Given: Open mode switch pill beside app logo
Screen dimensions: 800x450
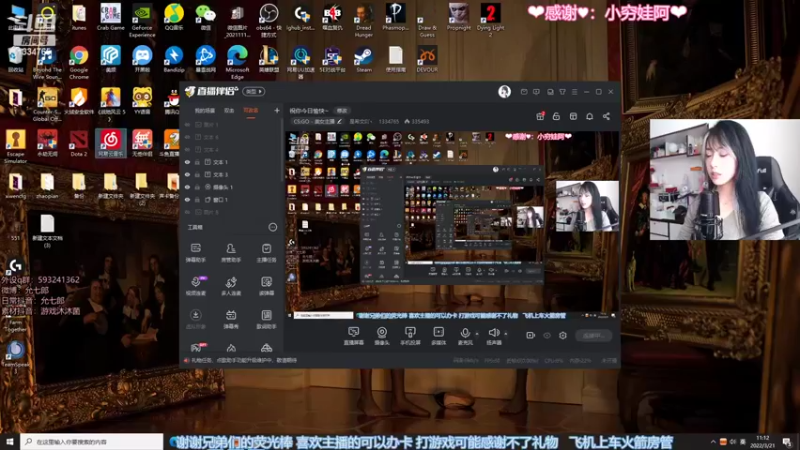Looking at the screenshot, I should click(254, 91).
